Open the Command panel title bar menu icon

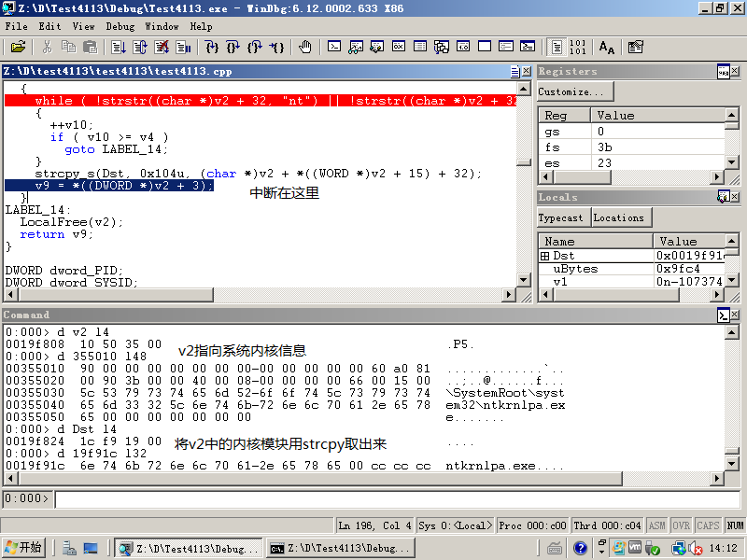pyautogui.click(x=723, y=315)
